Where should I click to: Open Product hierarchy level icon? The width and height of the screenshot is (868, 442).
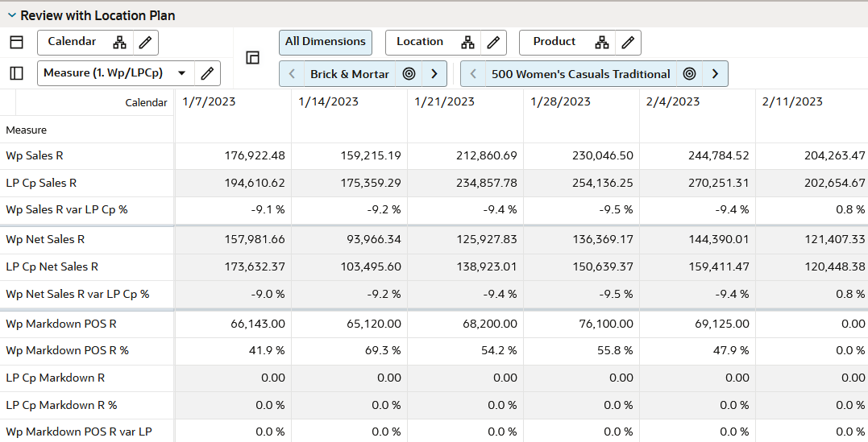tap(602, 43)
